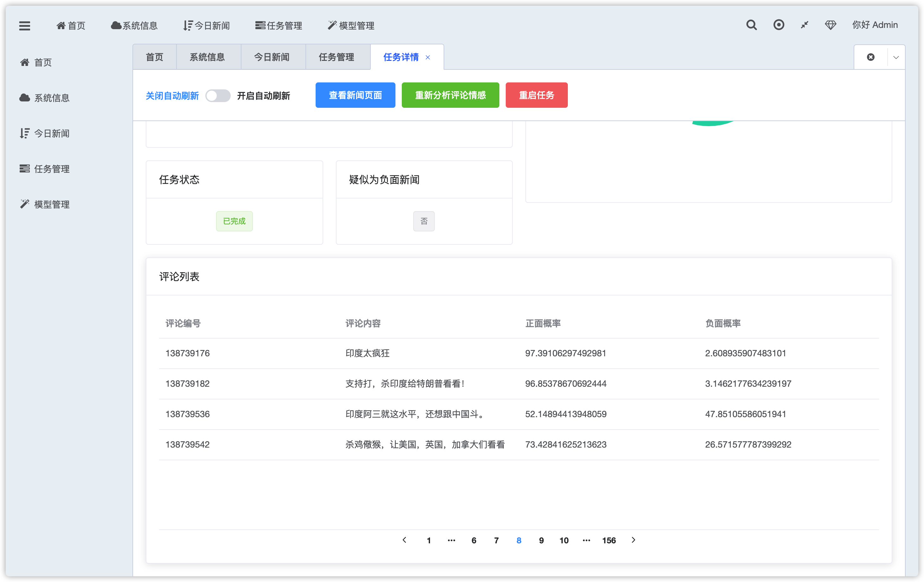Close the 任务详情 tab with x icon
This screenshot has width=924, height=582.
click(427, 58)
